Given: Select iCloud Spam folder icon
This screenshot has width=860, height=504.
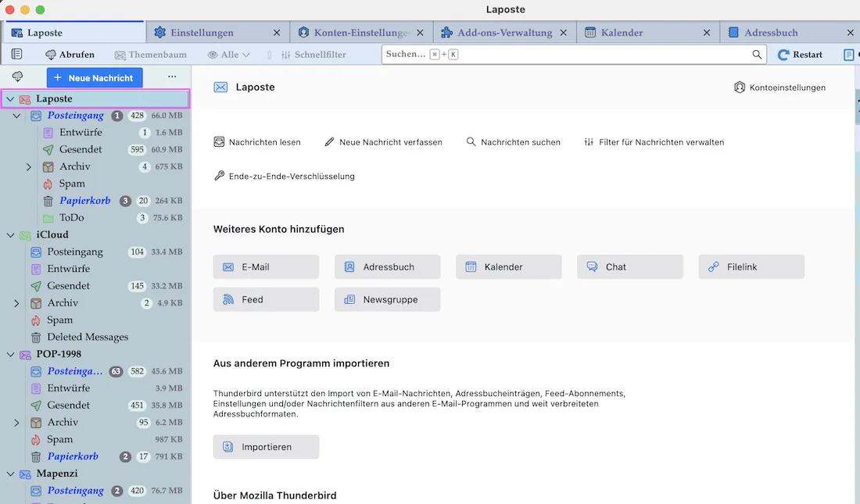Looking at the screenshot, I should coord(36,320).
